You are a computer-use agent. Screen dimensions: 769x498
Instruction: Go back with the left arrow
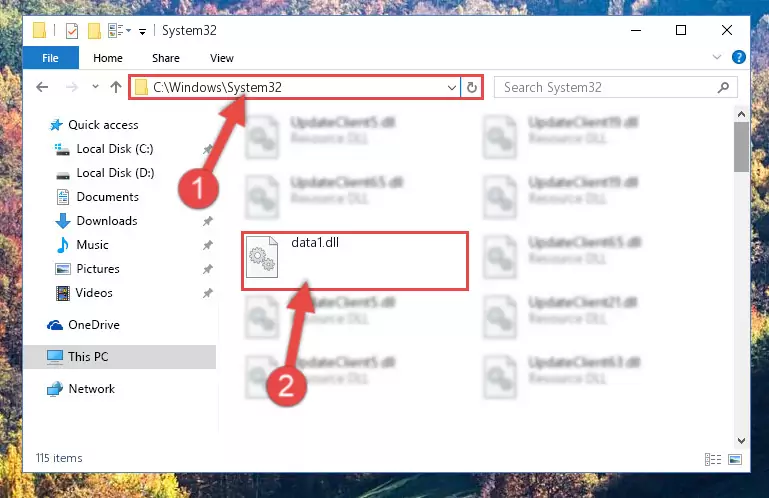point(42,87)
